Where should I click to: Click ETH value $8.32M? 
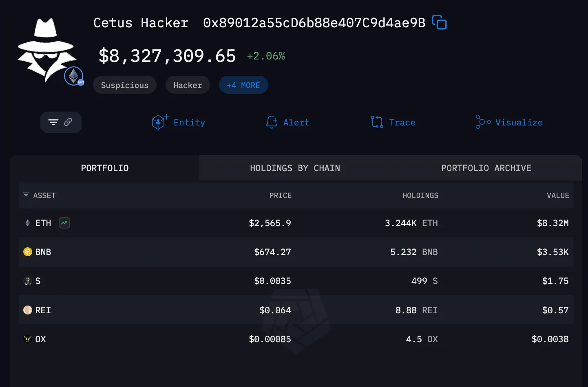point(553,223)
